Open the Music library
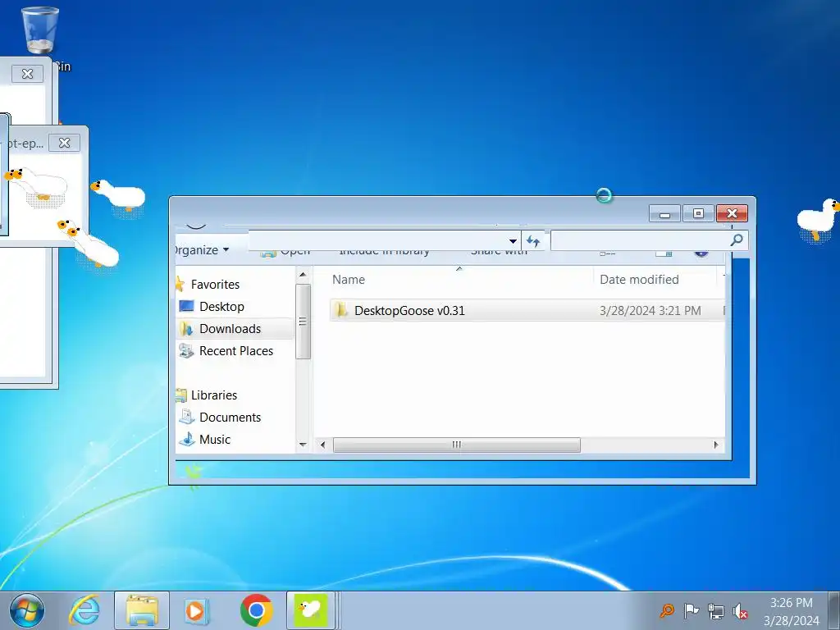Viewport: 840px width, 630px height. [215, 440]
